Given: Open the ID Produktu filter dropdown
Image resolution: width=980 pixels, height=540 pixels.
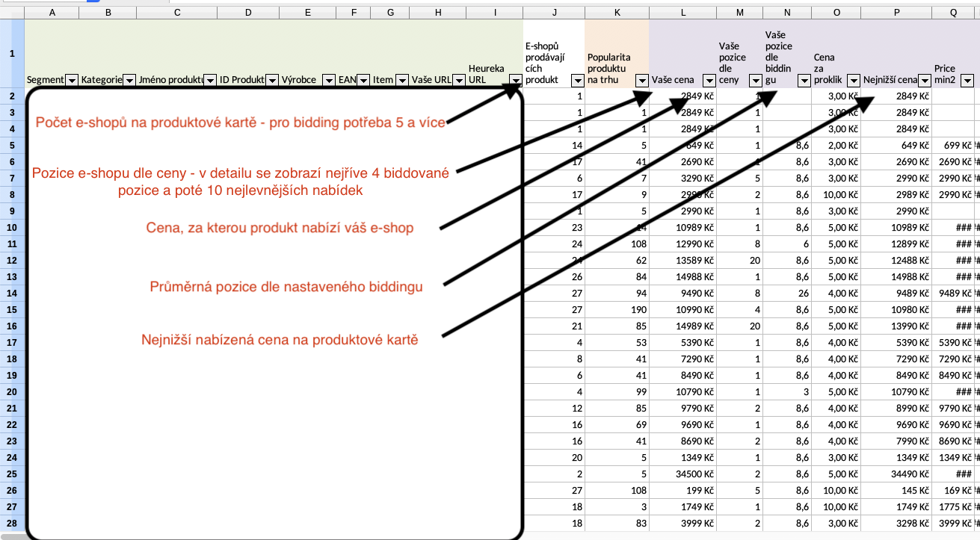Looking at the screenshot, I should tap(272, 80).
